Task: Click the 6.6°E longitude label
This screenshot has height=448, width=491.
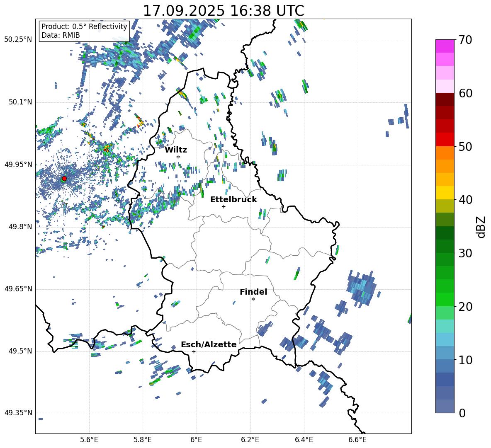Action: click(x=357, y=440)
